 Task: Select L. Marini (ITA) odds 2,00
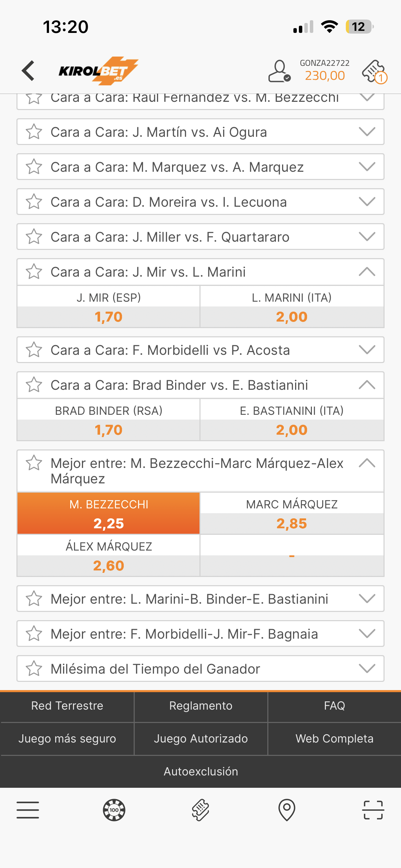coord(292,306)
